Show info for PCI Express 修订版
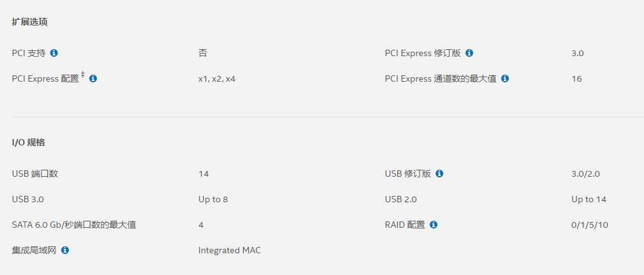 coord(469,53)
